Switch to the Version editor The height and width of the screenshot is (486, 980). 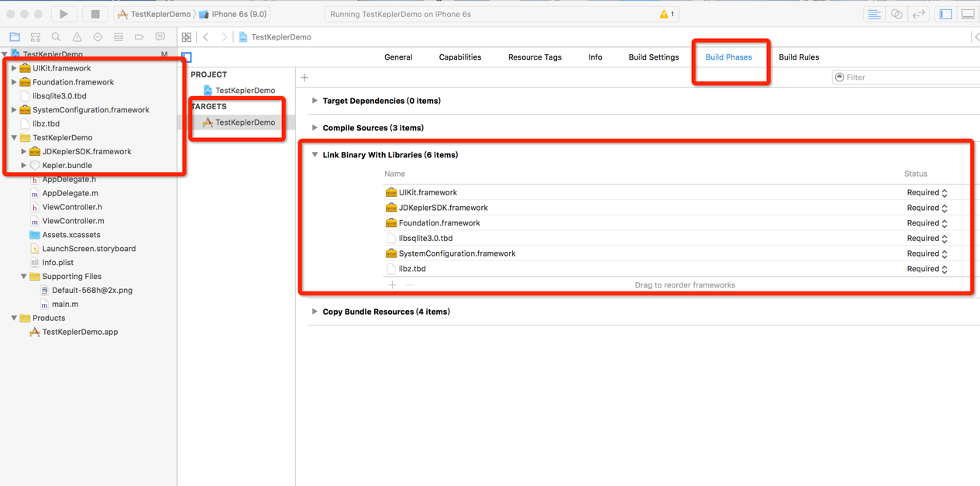pyautogui.click(x=919, y=14)
